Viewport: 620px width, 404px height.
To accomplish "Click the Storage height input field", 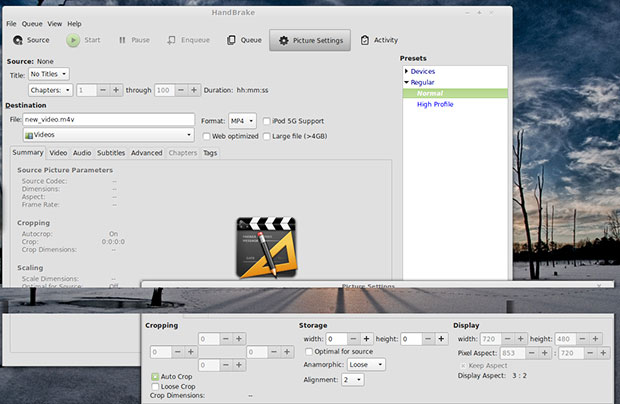I will pyautogui.click(x=411, y=339).
